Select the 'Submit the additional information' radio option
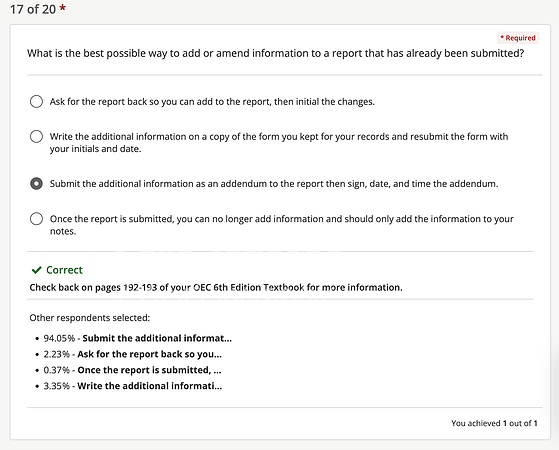559x450 pixels. [36, 184]
